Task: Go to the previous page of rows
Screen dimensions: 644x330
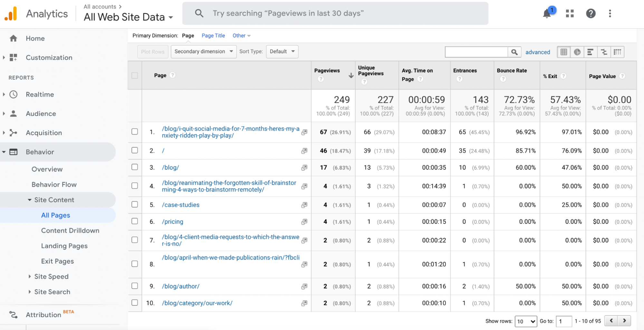Action: 611,321
